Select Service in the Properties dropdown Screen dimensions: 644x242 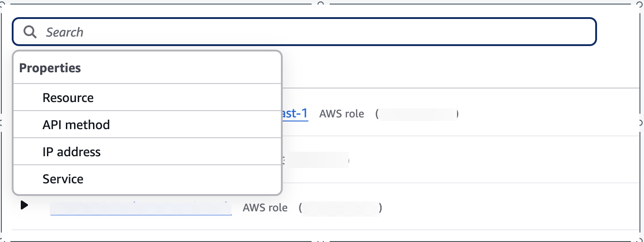pos(63,179)
